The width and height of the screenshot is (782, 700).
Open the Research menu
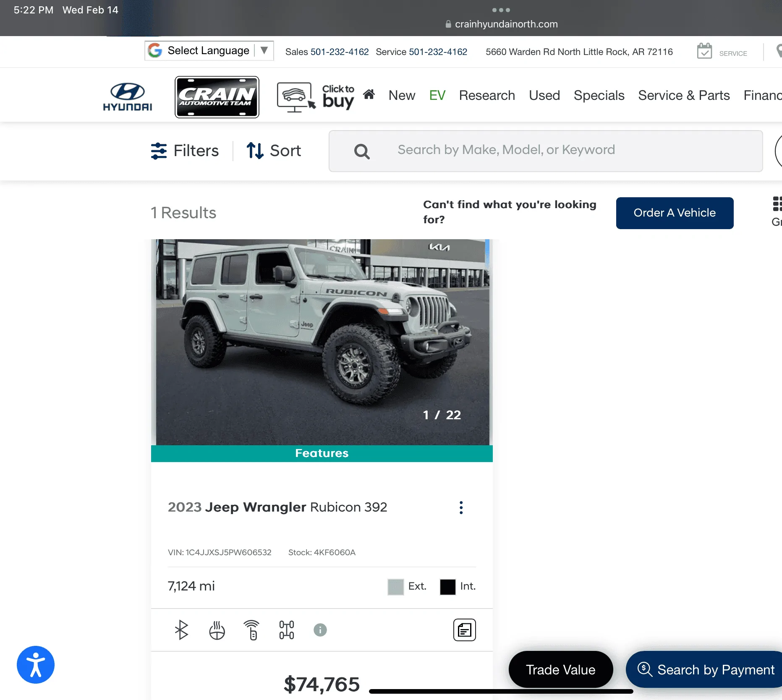(x=487, y=95)
